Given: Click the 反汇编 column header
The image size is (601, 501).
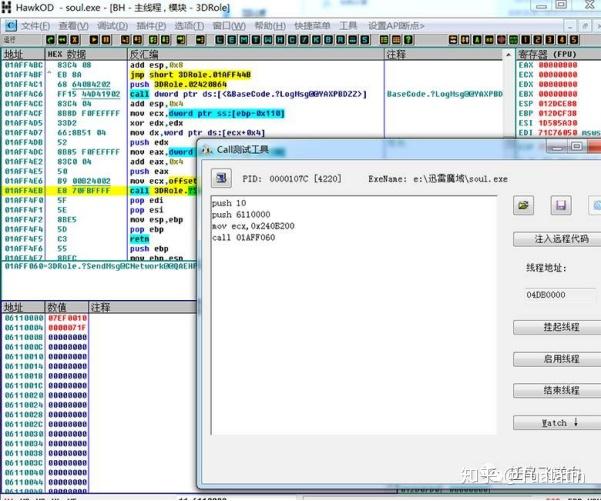Looking at the screenshot, I should pos(255,54).
